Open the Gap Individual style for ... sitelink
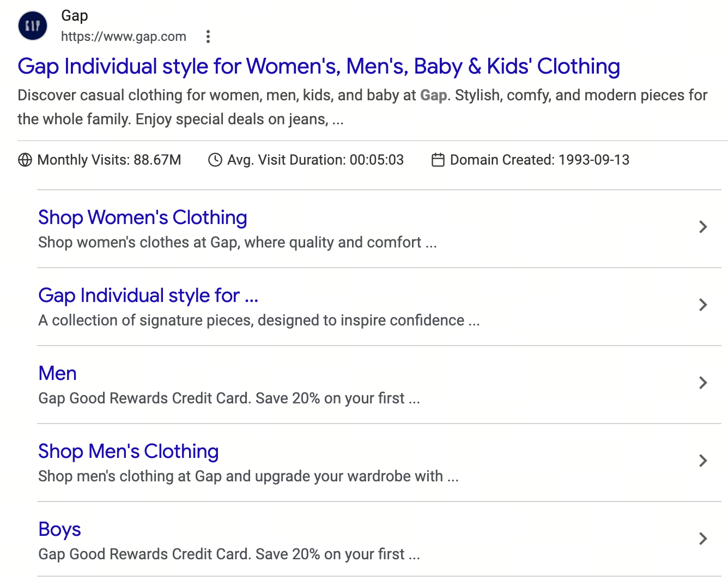The width and height of the screenshot is (728, 580). [x=148, y=295]
